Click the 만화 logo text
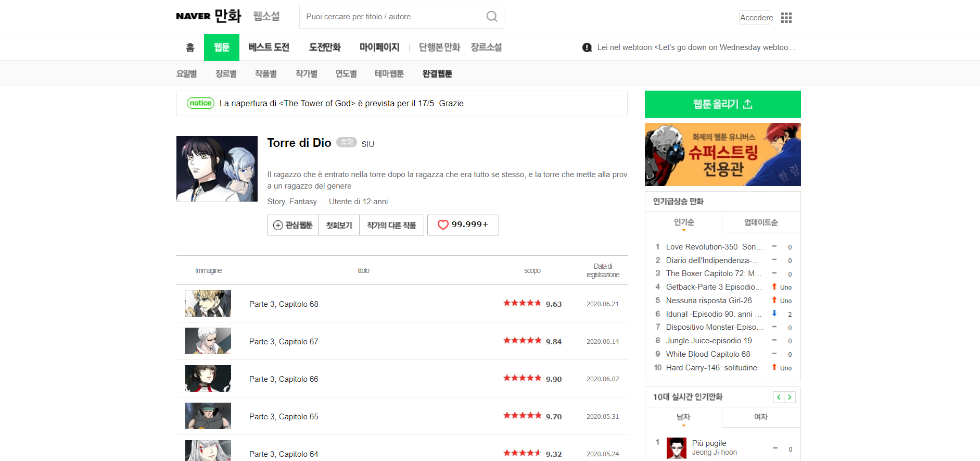This screenshot has width=980, height=461. pyautogui.click(x=228, y=16)
